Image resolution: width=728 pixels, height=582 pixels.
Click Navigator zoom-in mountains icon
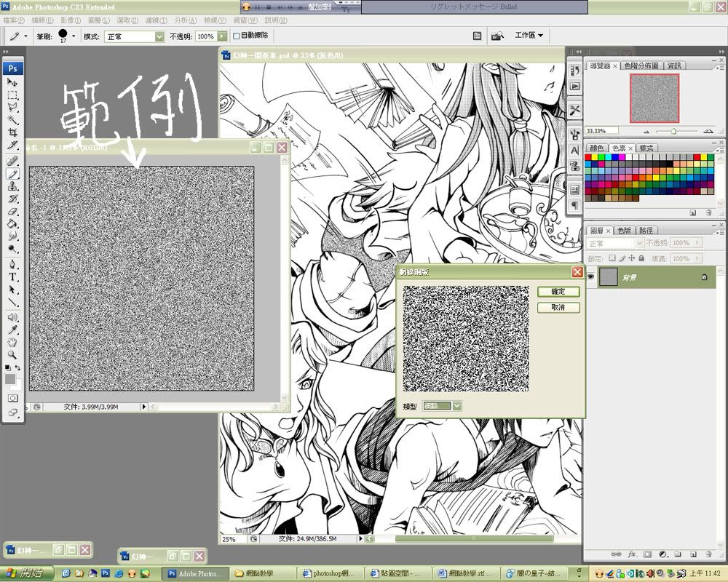pyautogui.click(x=708, y=132)
